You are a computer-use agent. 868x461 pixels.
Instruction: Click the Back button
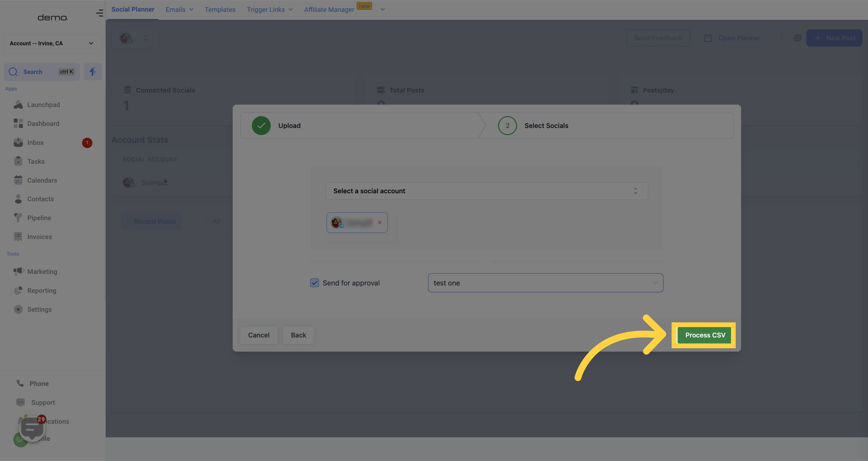coord(298,335)
